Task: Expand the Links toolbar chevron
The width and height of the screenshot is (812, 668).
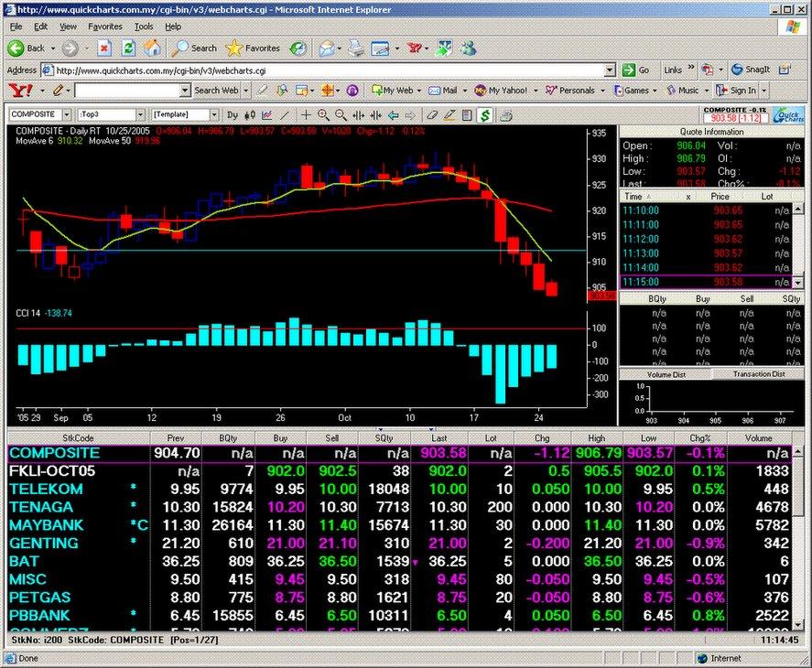Action: pyautogui.click(x=691, y=68)
